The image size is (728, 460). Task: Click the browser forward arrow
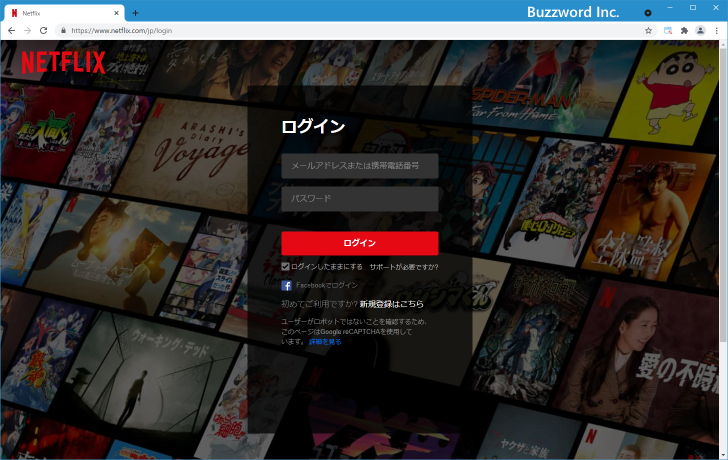(27, 31)
